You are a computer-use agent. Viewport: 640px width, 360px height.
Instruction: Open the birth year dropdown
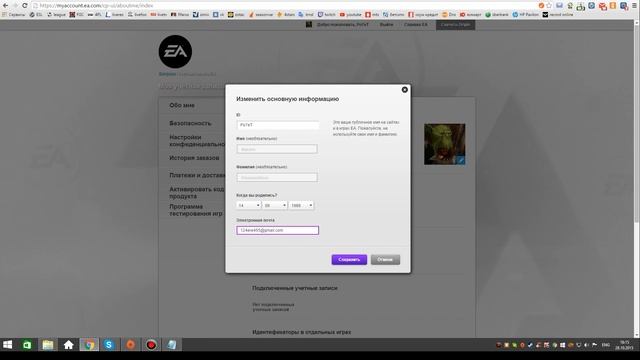[301, 205]
